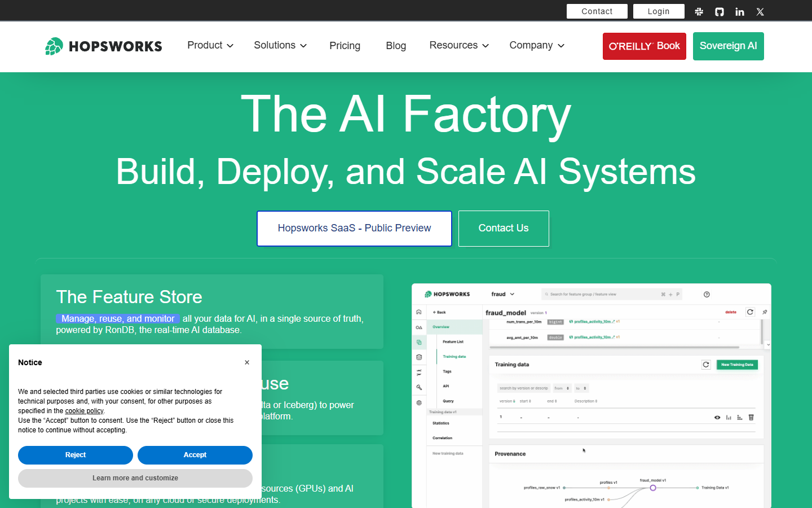Screen dimensions: 812x508
Task: Select Hopsworks SaaS - Public Preview
Action: tap(354, 228)
